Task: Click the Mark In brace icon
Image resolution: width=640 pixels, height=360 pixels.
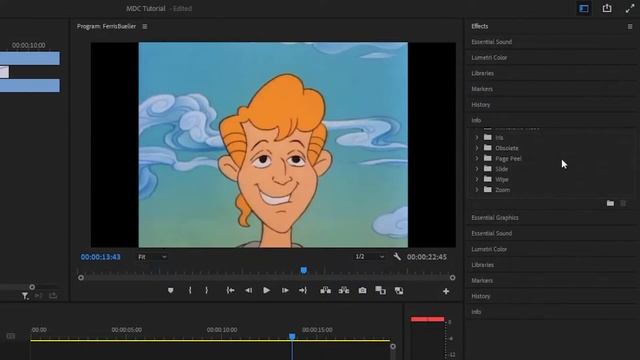Action: [x=190, y=290]
